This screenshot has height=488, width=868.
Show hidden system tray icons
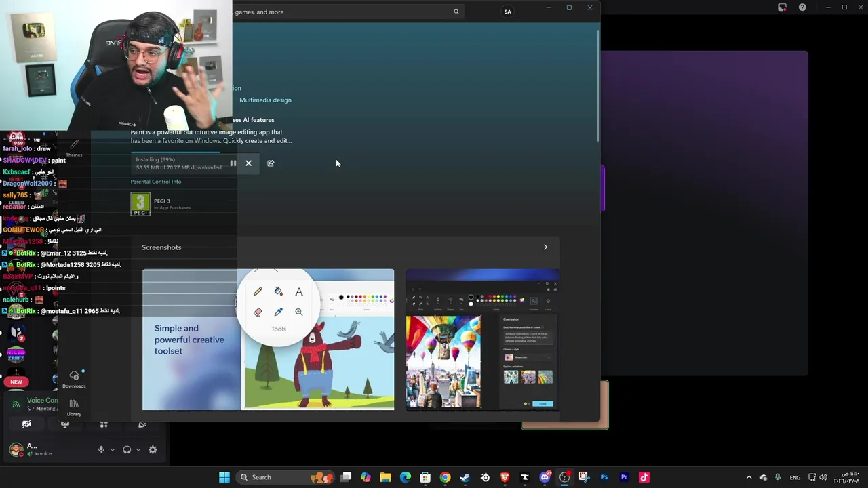tap(749, 477)
